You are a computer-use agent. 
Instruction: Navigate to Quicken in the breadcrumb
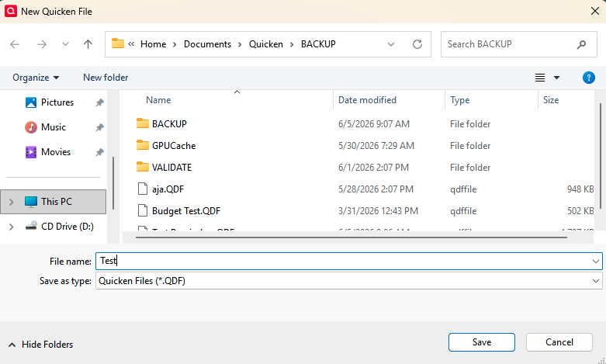[x=266, y=44]
